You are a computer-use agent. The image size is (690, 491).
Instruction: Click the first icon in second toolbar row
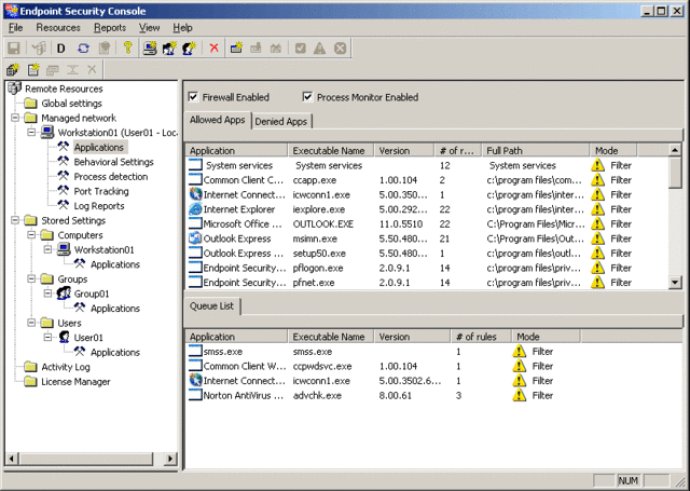[x=13, y=70]
